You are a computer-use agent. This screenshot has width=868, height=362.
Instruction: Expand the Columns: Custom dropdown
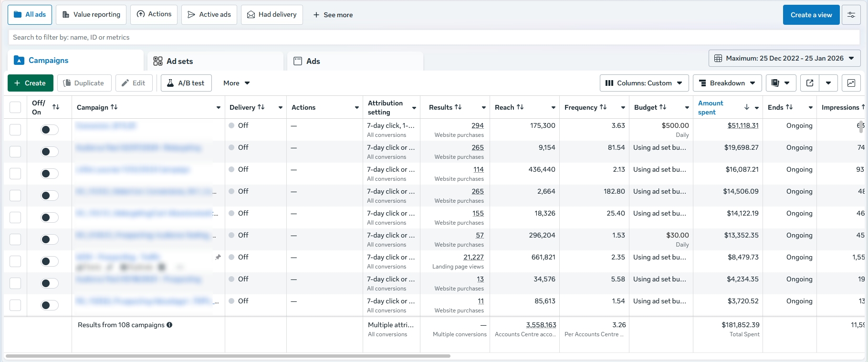pyautogui.click(x=644, y=83)
